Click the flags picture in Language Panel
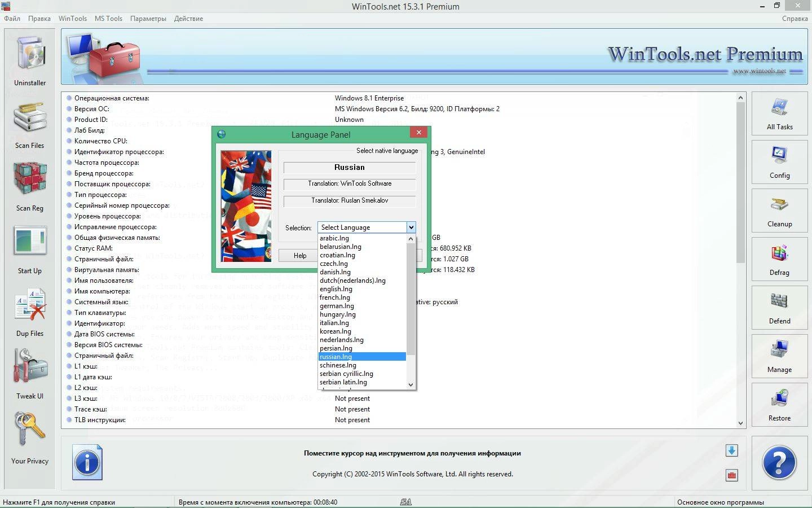This screenshot has height=508, width=812. (x=245, y=206)
